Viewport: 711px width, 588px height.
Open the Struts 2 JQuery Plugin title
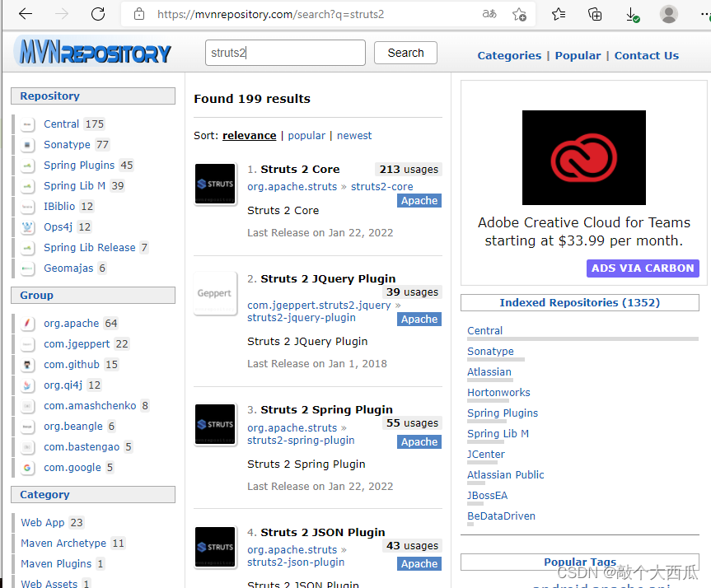point(328,278)
